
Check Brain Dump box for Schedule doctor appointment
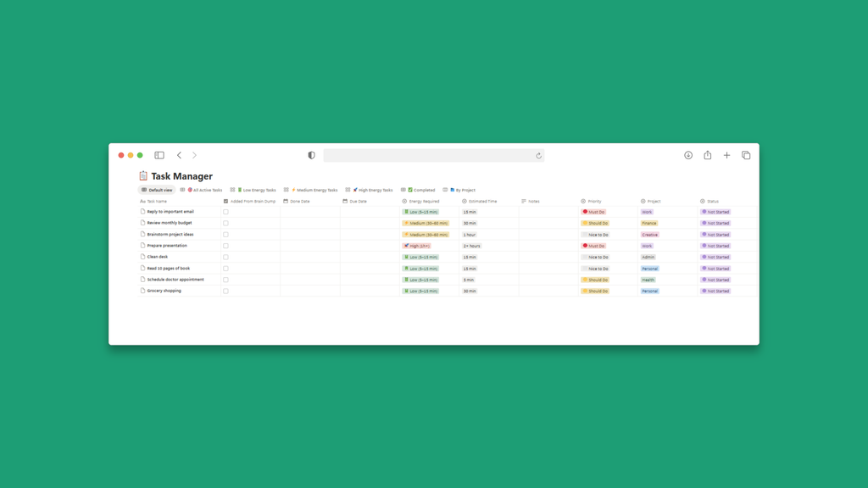click(x=225, y=280)
